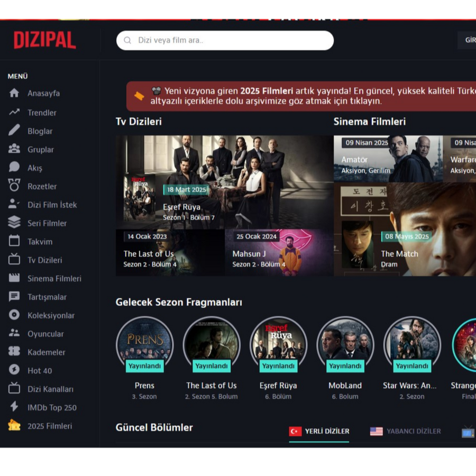Viewport: 476px width, 476px height.
Task: Click the Rozetler medal icon
Action: click(14, 185)
